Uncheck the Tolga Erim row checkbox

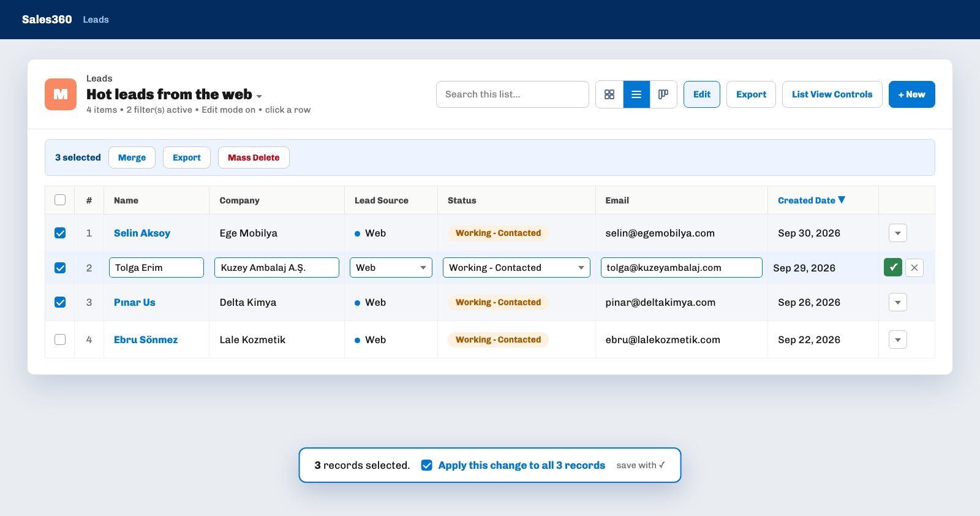click(x=60, y=268)
